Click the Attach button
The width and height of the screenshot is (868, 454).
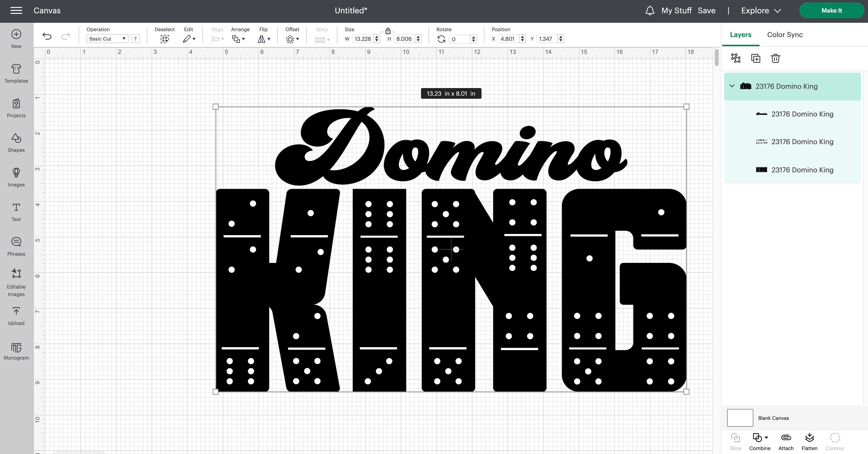coord(786,442)
